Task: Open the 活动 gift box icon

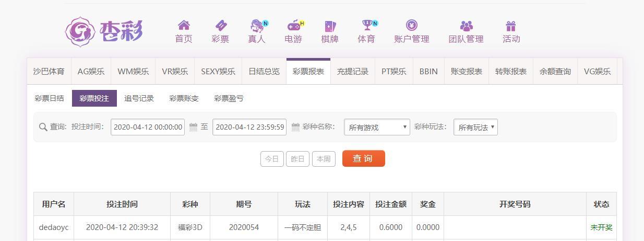Action: 511,26
